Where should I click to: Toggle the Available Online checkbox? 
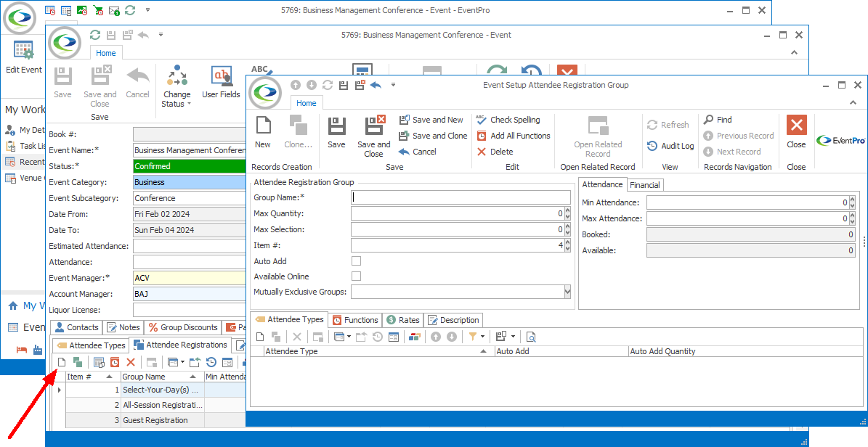[357, 276]
